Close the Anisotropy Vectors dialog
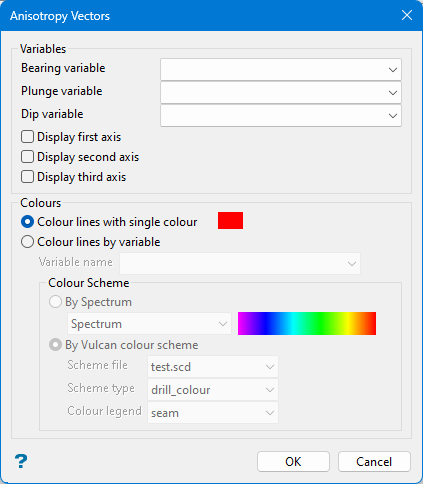This screenshot has height=484, width=423. coord(407,15)
